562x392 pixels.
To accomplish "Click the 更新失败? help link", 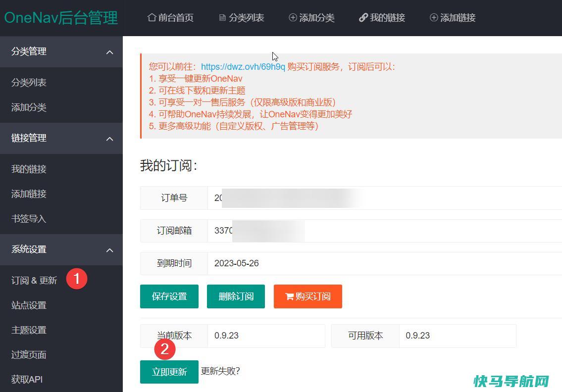I will [x=220, y=371].
